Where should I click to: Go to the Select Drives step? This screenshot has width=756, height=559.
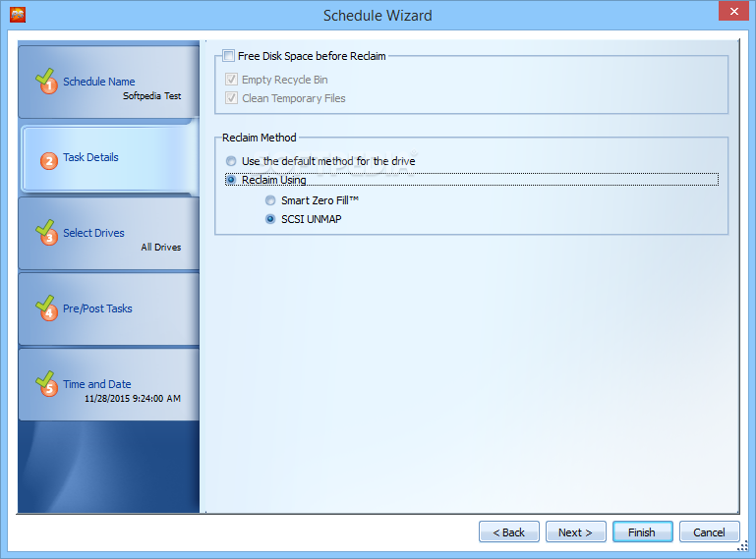coord(108,233)
